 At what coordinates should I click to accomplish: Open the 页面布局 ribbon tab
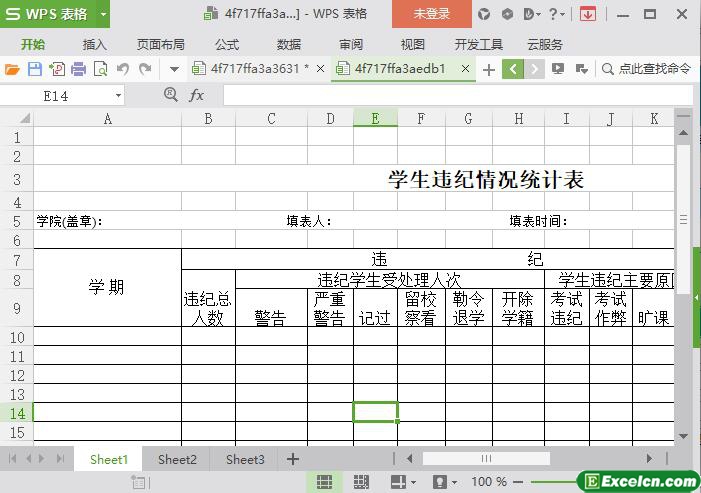160,44
